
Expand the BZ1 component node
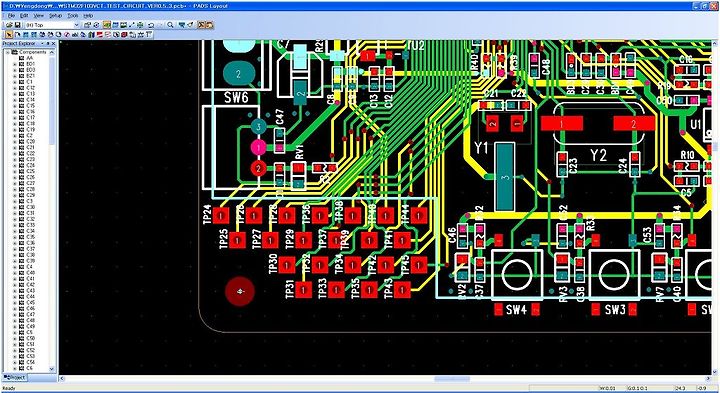15,76
